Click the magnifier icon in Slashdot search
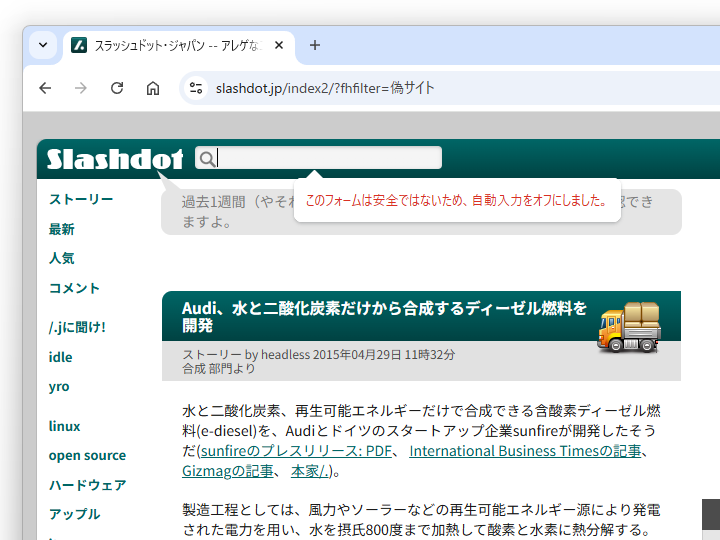 [205, 158]
